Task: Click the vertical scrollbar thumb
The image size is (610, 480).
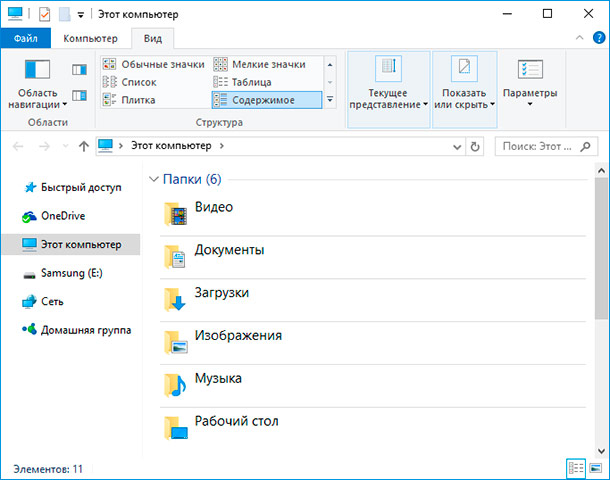Action: click(601, 249)
